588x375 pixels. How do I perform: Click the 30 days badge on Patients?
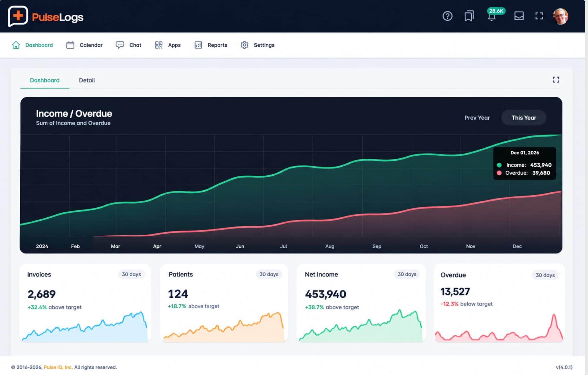(x=269, y=274)
